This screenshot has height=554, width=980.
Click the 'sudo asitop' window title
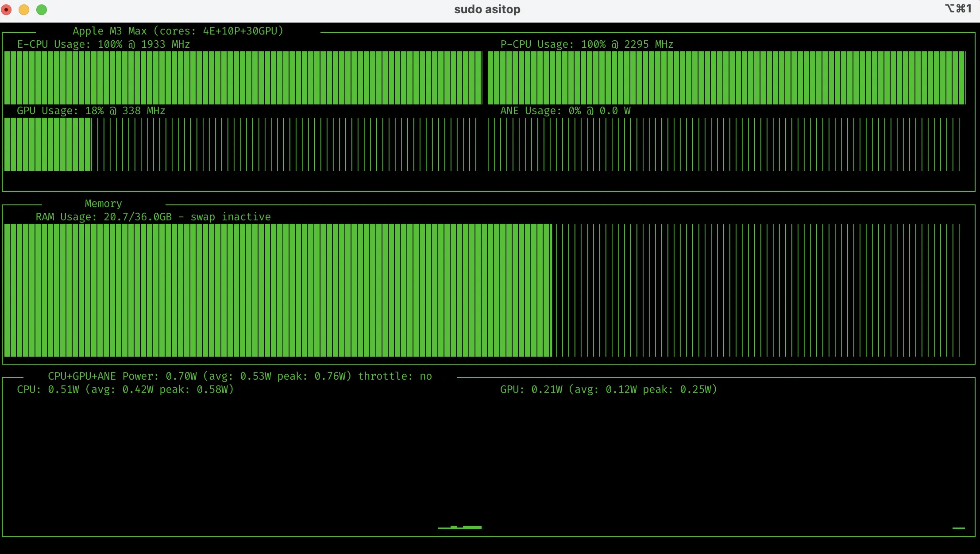coord(487,9)
